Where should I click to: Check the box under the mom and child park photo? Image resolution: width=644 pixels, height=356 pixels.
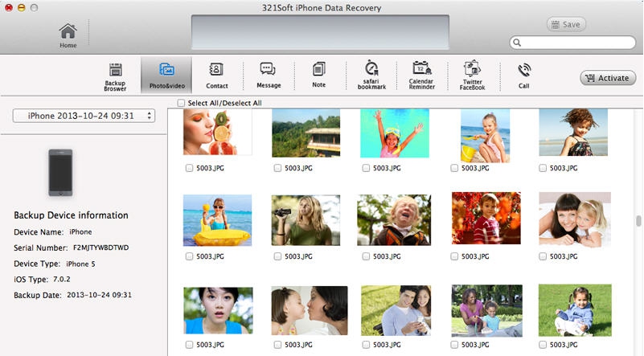tap(454, 345)
